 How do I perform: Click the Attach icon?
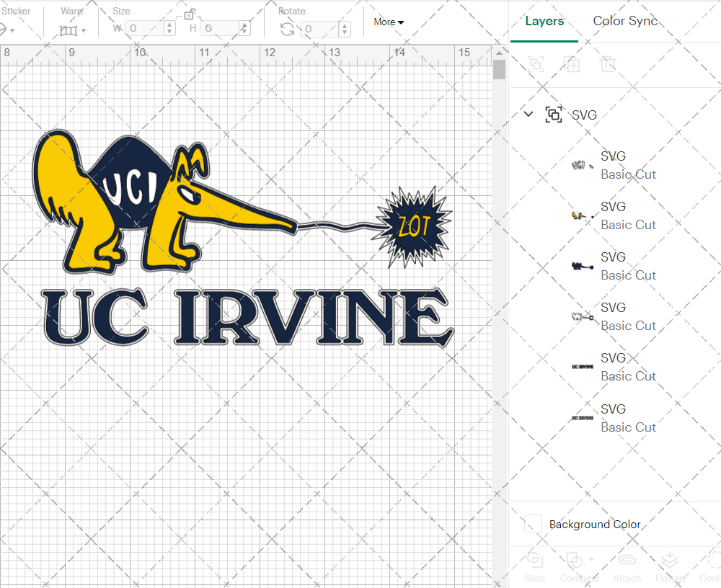627,567
